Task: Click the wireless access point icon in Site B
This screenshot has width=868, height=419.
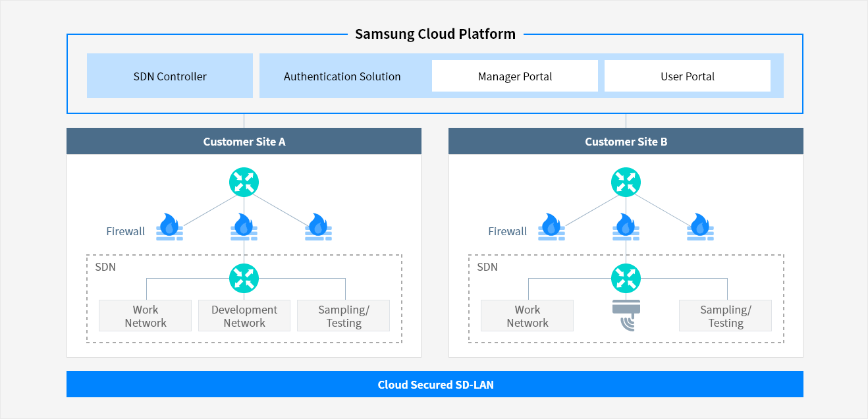Action: pyautogui.click(x=626, y=316)
